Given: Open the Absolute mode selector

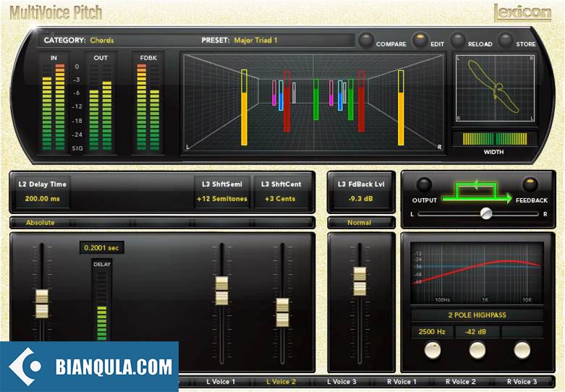Looking at the screenshot, I should click(41, 223).
